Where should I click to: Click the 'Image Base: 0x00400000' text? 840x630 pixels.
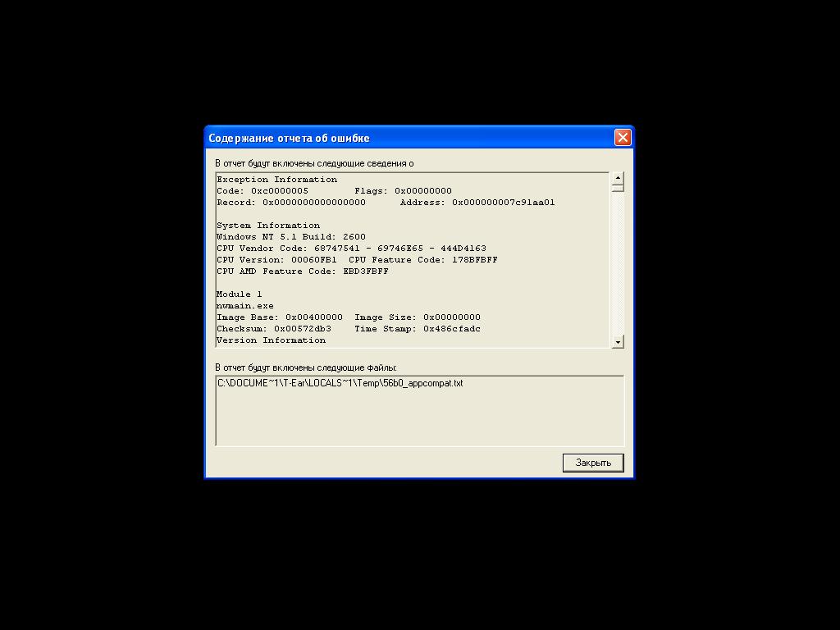click(x=280, y=317)
